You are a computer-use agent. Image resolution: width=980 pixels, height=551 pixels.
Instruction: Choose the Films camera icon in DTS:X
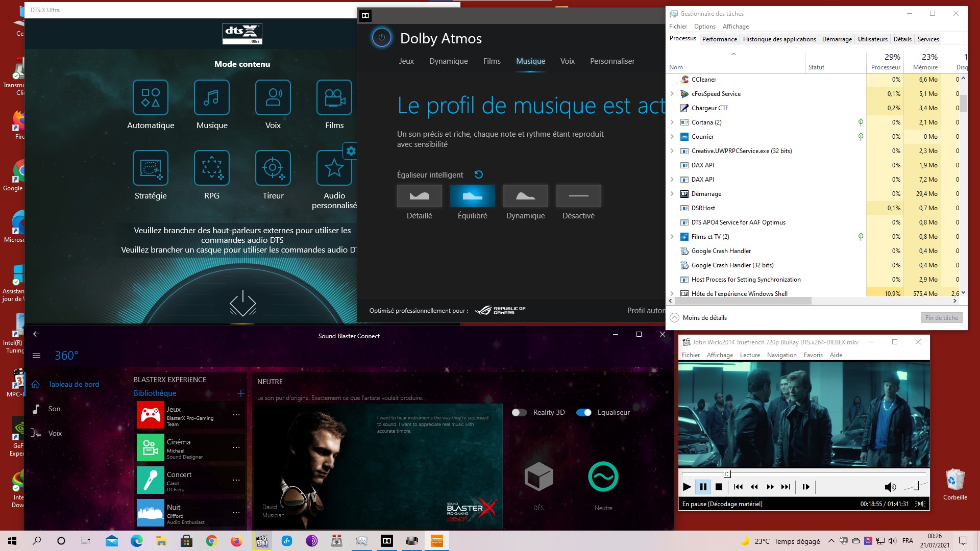click(334, 97)
